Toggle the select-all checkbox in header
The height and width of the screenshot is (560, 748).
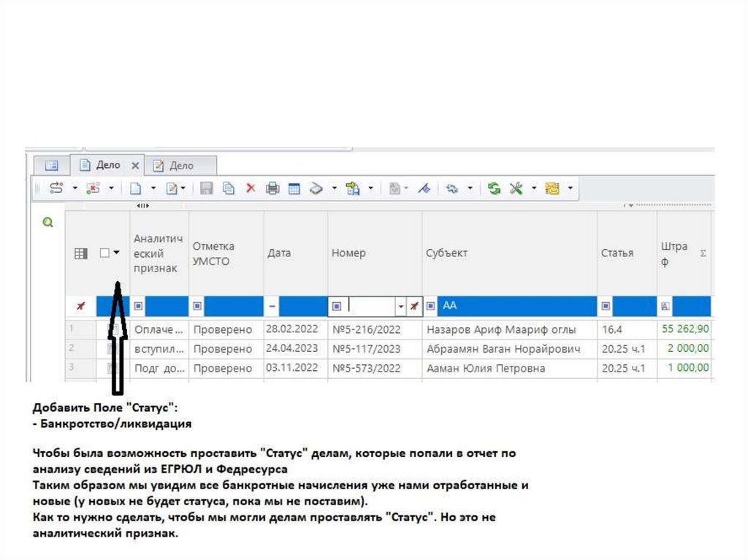104,253
